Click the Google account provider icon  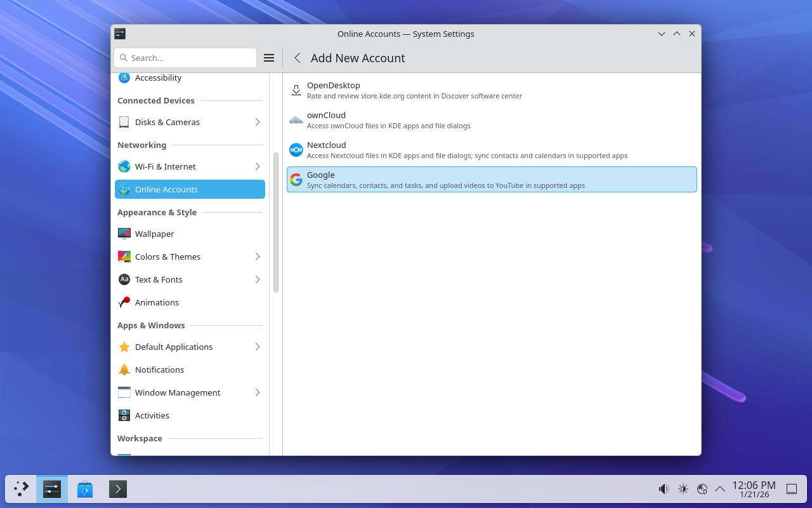click(x=296, y=180)
